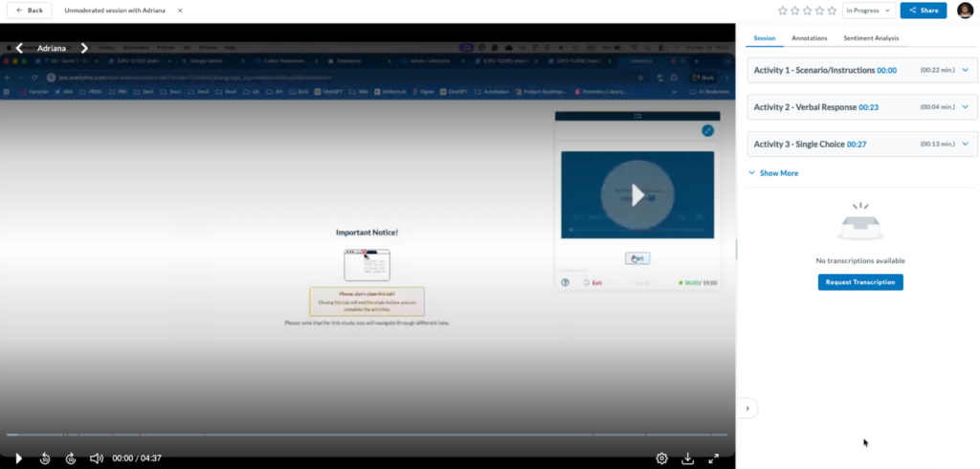
Task: Expand Activity 2 - Verbal Response
Action: pos(965,107)
